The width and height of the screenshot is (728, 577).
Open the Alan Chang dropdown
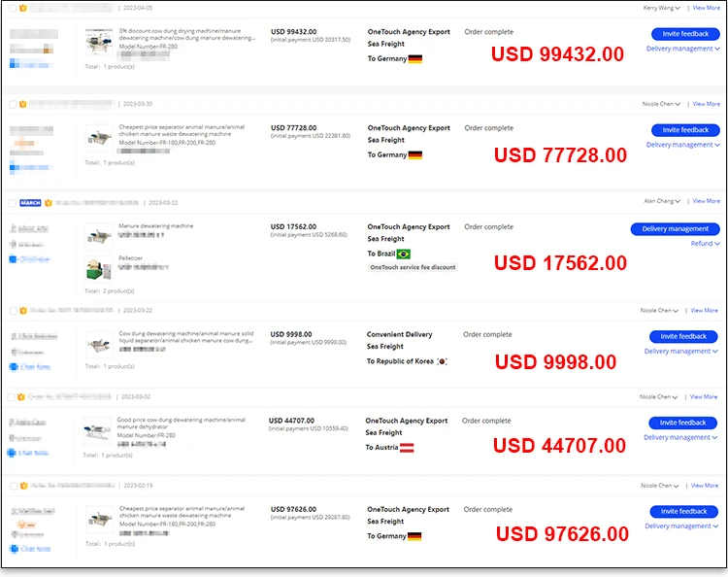tap(663, 201)
